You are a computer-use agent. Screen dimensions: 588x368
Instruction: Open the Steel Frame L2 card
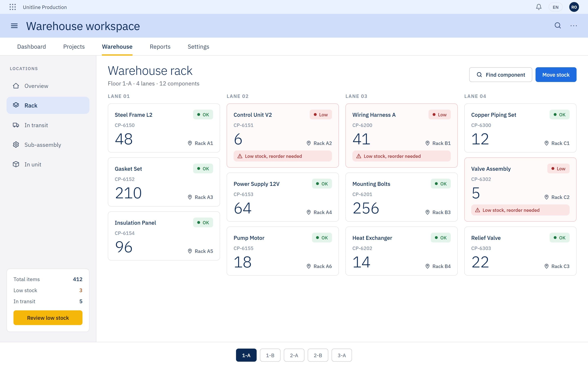click(164, 128)
